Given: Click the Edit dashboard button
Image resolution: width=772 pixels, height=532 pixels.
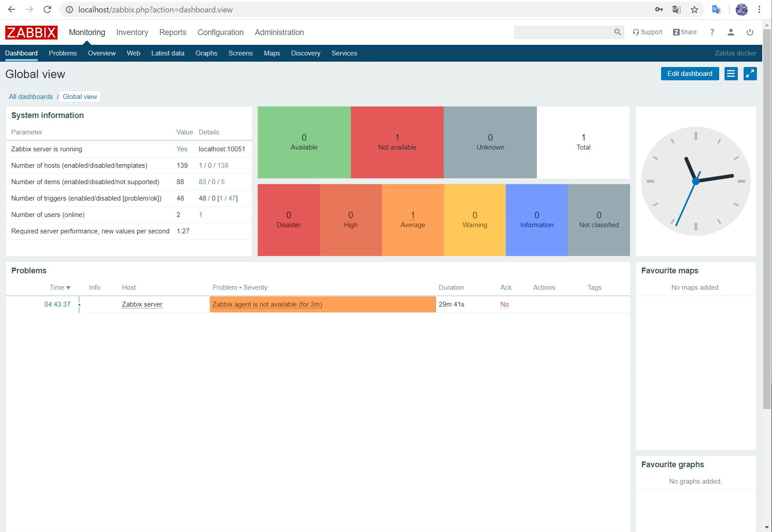Looking at the screenshot, I should coord(690,74).
